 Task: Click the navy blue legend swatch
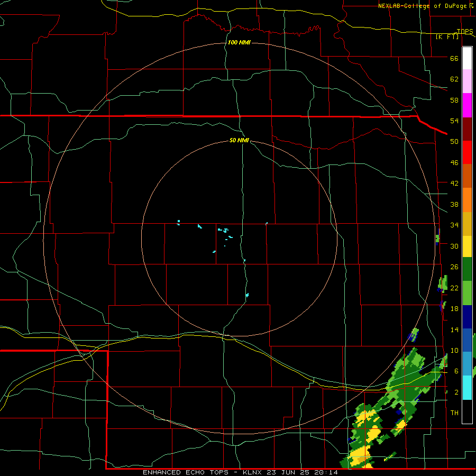point(467,317)
